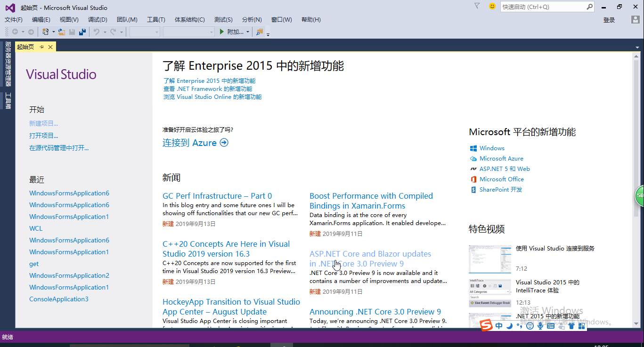Open the 帮助(H) menu
The width and height of the screenshot is (644, 347).
point(311,20)
